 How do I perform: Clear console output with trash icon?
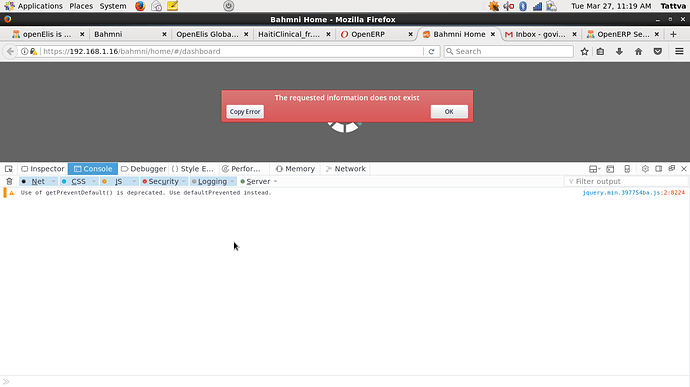click(9, 181)
